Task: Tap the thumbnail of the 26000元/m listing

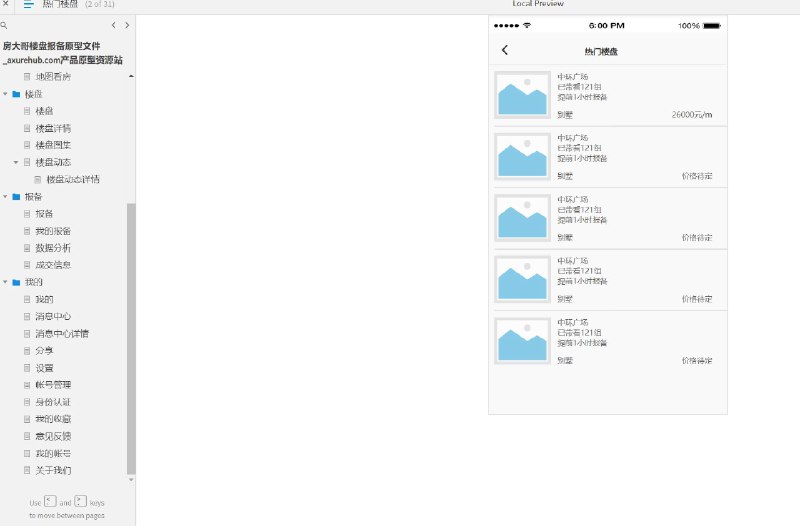Action: pyautogui.click(x=522, y=95)
